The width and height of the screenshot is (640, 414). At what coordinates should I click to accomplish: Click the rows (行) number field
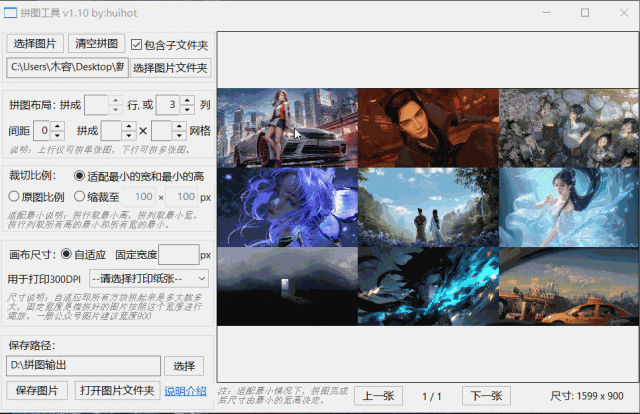coord(96,105)
